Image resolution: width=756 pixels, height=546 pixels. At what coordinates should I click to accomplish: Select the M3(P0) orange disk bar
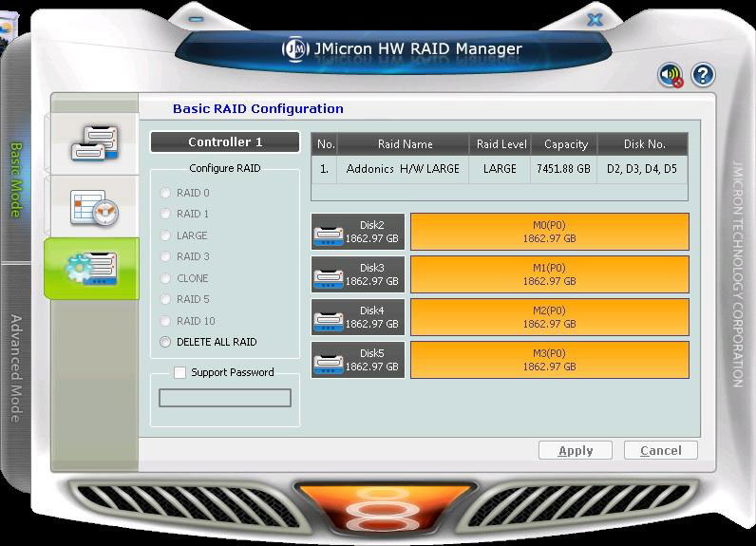click(550, 360)
